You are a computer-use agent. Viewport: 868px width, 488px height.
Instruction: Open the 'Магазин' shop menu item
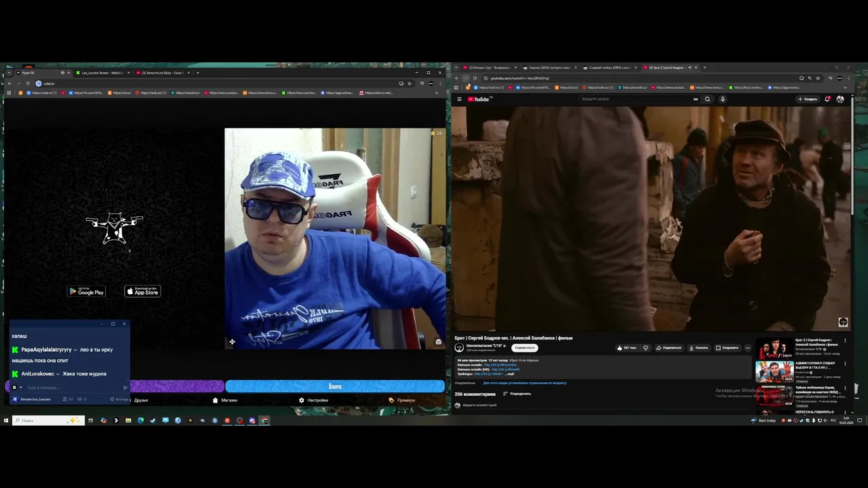(225, 400)
